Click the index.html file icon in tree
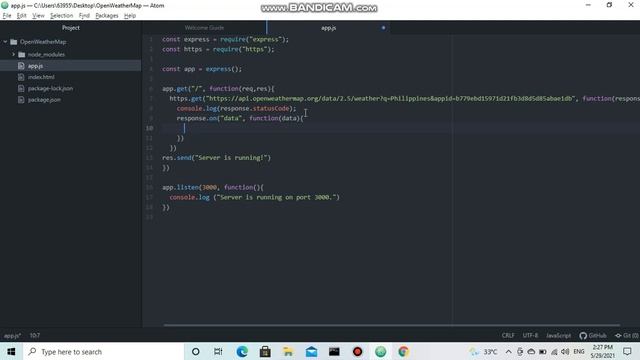Image resolution: width=640 pixels, height=360 pixels. [21, 77]
